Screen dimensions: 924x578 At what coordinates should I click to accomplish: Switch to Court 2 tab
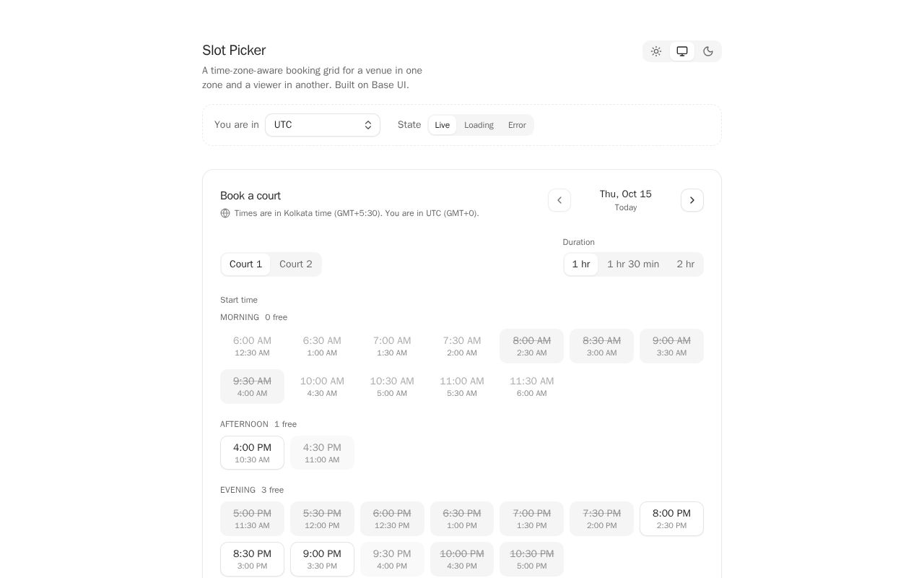click(296, 264)
